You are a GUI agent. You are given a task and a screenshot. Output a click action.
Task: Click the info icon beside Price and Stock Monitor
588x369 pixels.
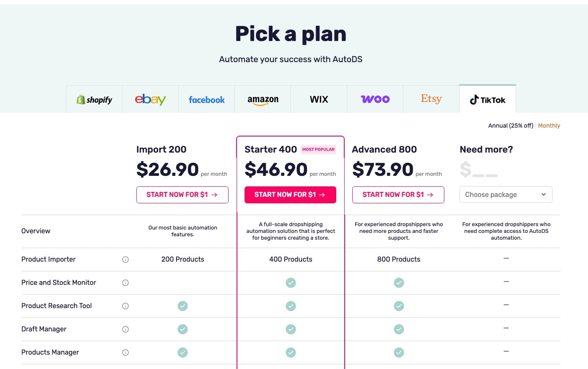(x=125, y=283)
